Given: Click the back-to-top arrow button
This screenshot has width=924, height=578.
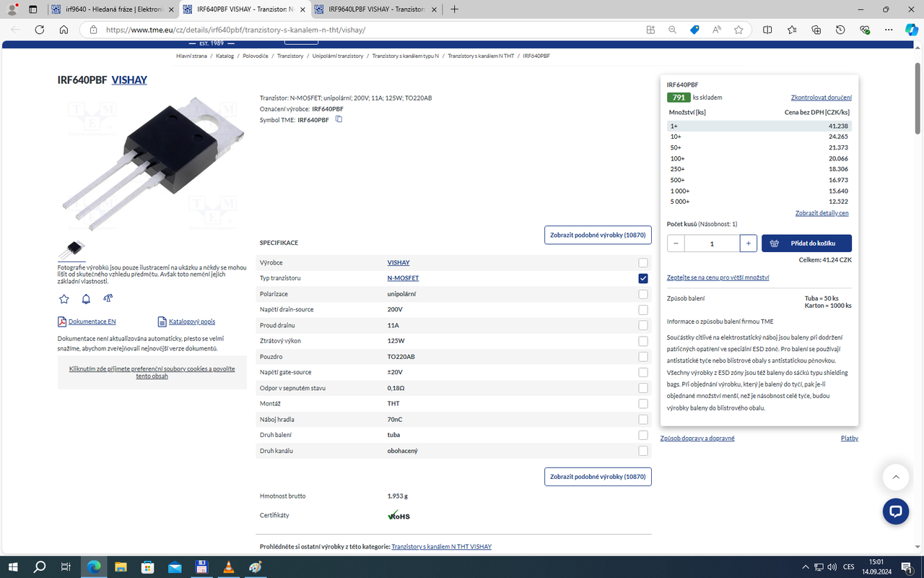Looking at the screenshot, I should [x=896, y=478].
